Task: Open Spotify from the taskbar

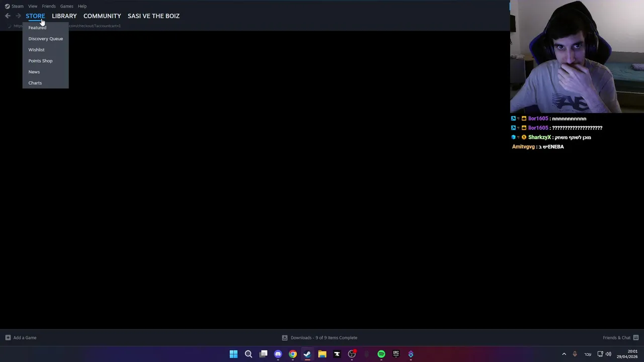Action: tap(381, 354)
